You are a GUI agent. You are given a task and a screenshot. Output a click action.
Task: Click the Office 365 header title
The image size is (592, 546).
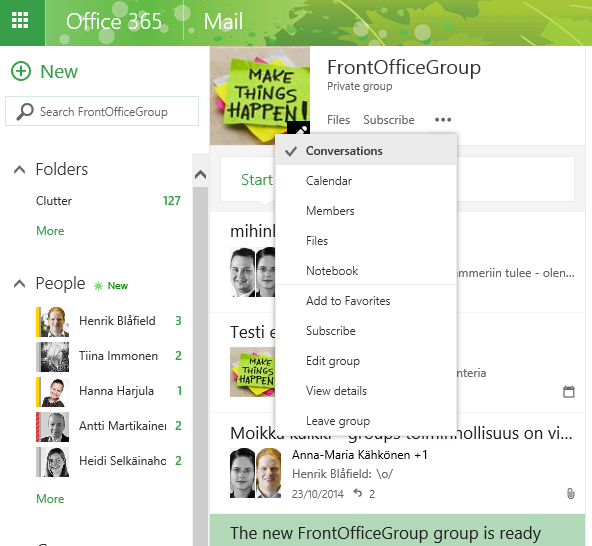[114, 21]
